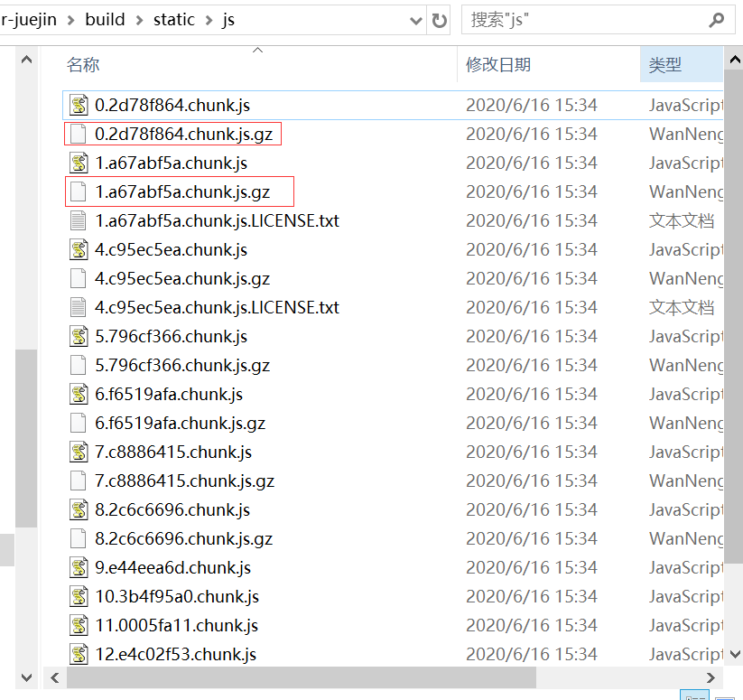Screen dimensions: 743x700
Task: Click the text file icon of 4.c95ec5ea.chunk.js.LICENSE.txt
Action: pos(79,307)
